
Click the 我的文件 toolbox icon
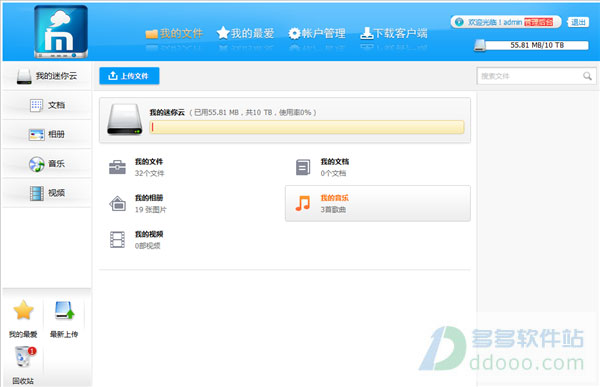pyautogui.click(x=117, y=167)
